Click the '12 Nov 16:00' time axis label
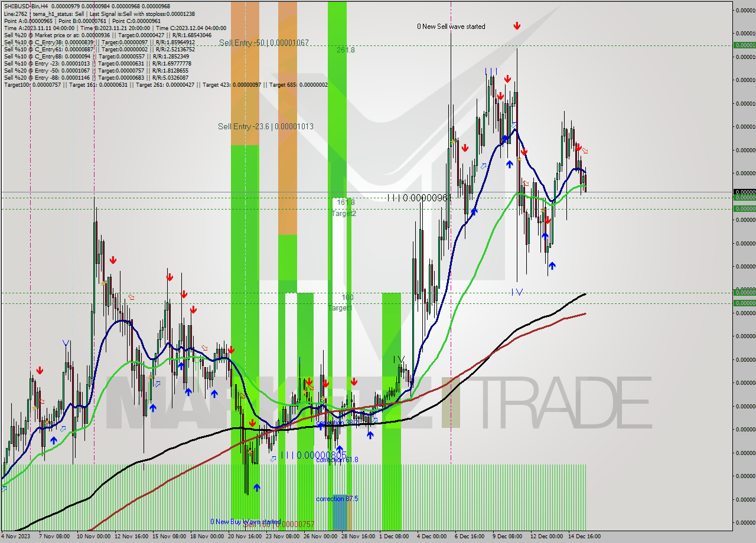Image resolution: width=756 pixels, height=543 pixels. (131, 537)
